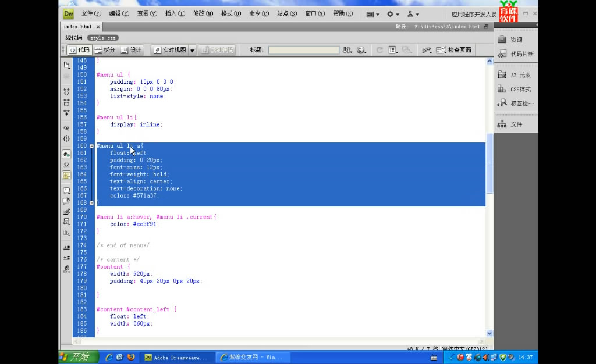
Task: Click the preview in browser globe icon
Action: [x=361, y=50]
